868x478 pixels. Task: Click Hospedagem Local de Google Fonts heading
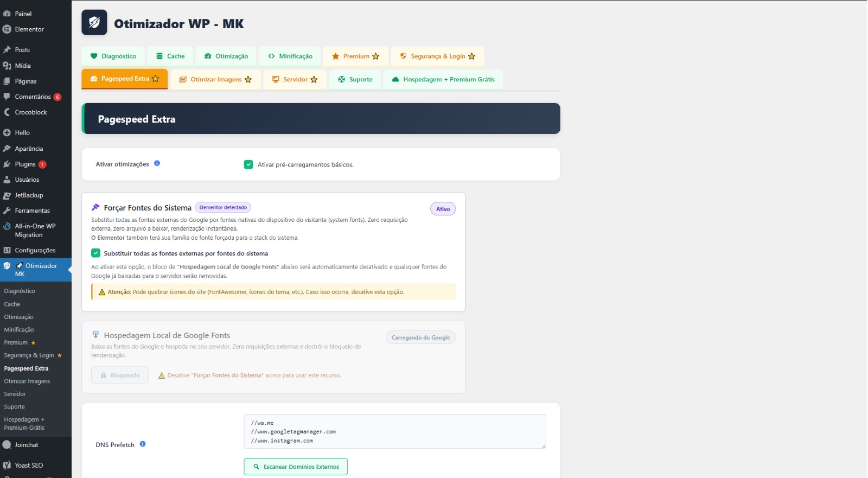point(167,335)
